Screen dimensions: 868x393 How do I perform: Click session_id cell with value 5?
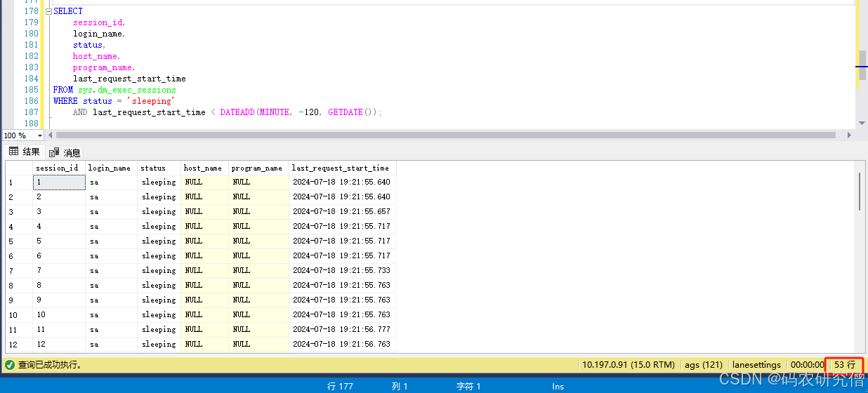click(x=59, y=241)
